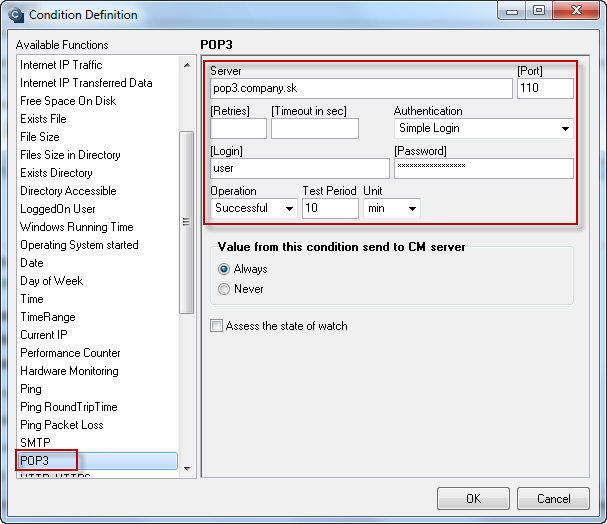607x524 pixels.
Task: Select the Never radio button
Action: [224, 289]
